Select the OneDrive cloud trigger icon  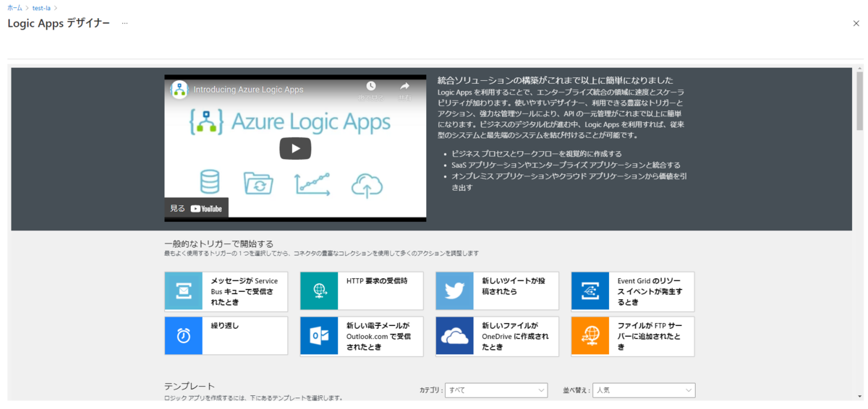click(x=454, y=336)
